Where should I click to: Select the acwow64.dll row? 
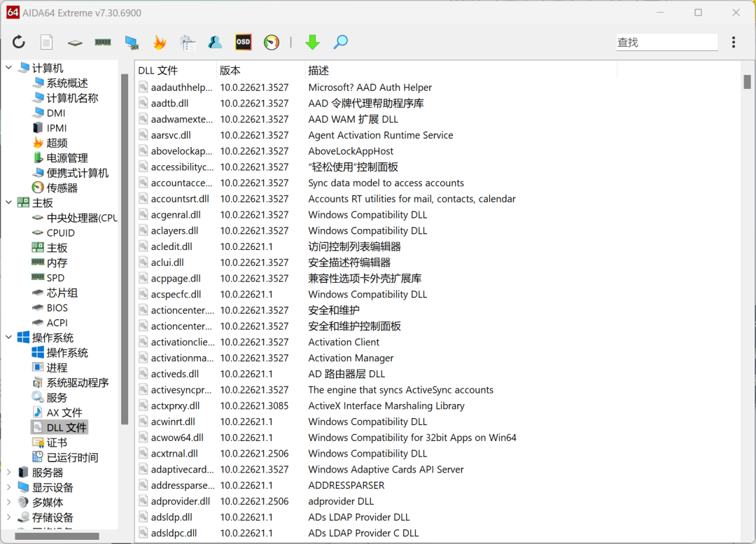tap(437, 438)
